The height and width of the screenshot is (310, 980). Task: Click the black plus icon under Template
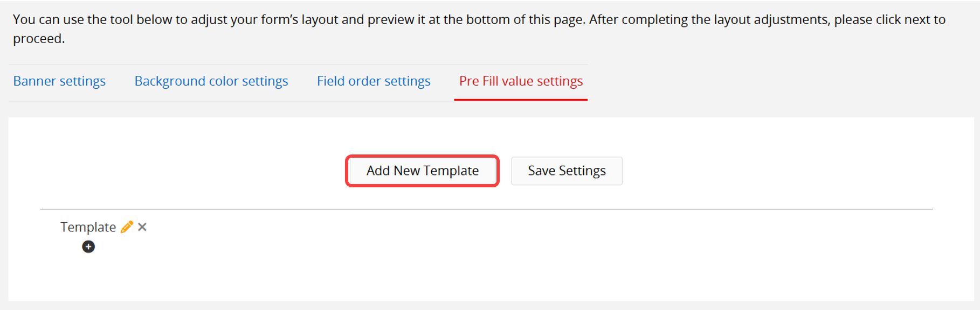pyautogui.click(x=88, y=246)
